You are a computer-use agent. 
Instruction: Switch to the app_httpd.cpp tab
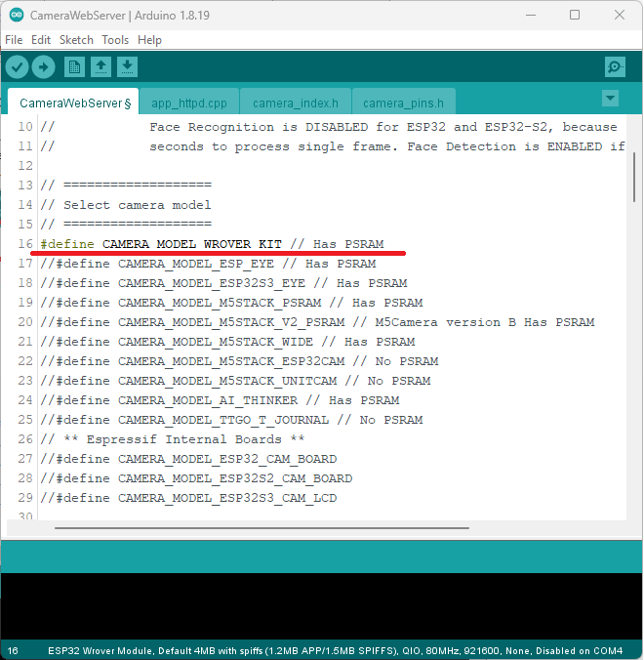point(189,103)
